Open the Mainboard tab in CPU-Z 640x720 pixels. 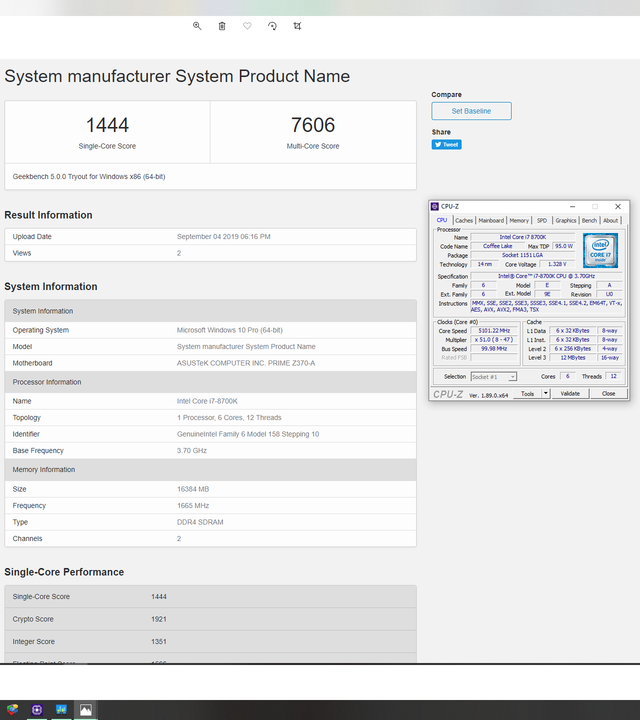click(491, 220)
